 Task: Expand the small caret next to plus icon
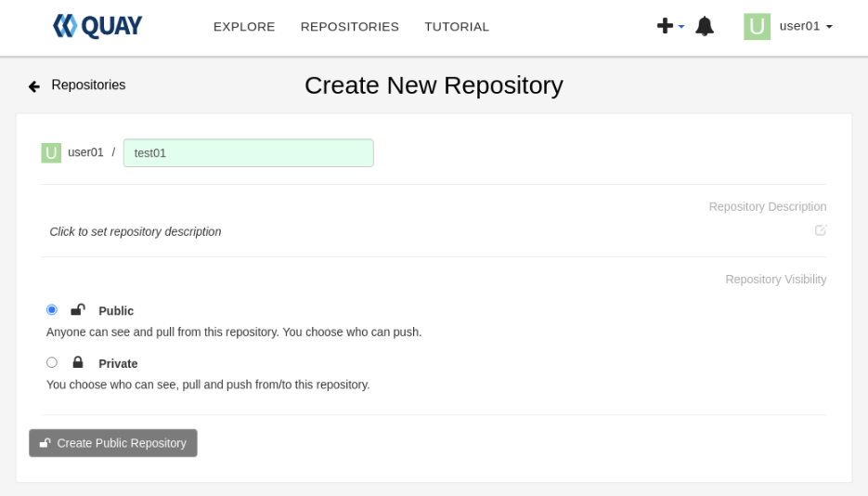[681, 26]
